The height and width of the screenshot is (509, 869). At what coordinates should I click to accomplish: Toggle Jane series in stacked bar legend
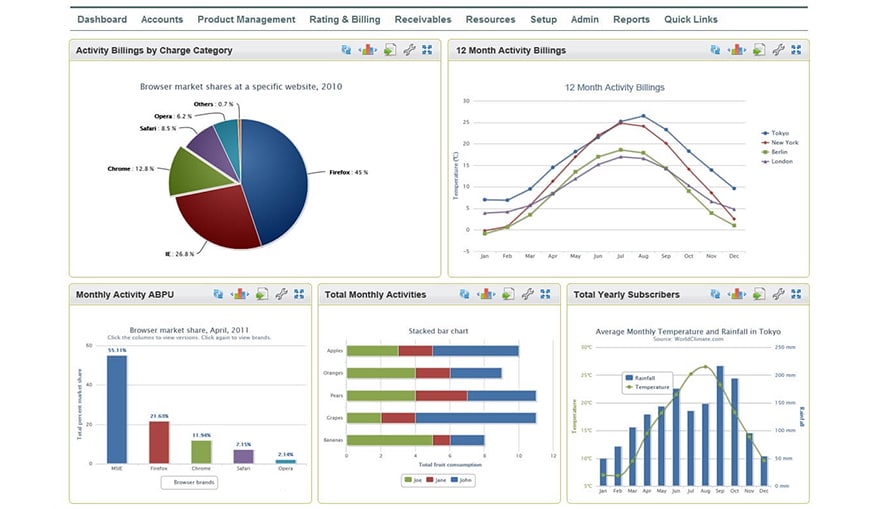pos(437,480)
